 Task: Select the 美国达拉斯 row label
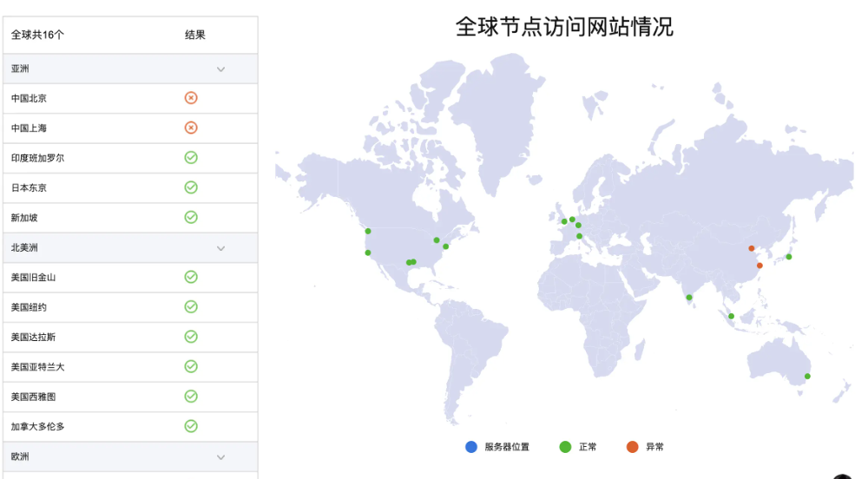pyautogui.click(x=33, y=338)
